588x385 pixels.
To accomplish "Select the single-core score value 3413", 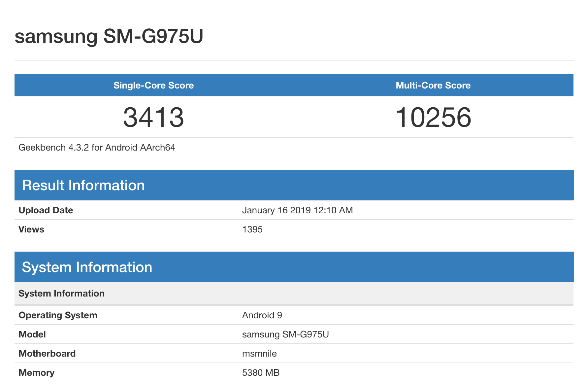I will pos(153,118).
